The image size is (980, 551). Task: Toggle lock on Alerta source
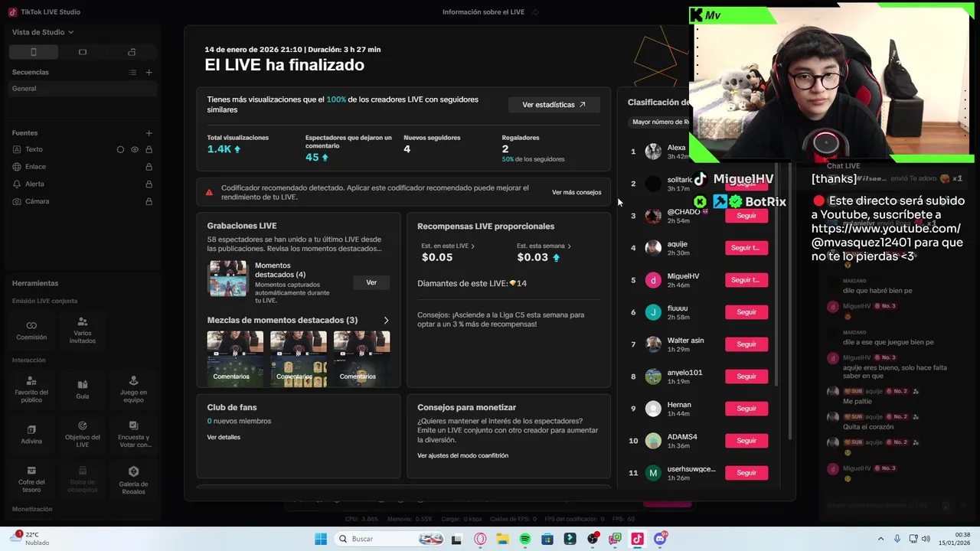[x=149, y=184]
